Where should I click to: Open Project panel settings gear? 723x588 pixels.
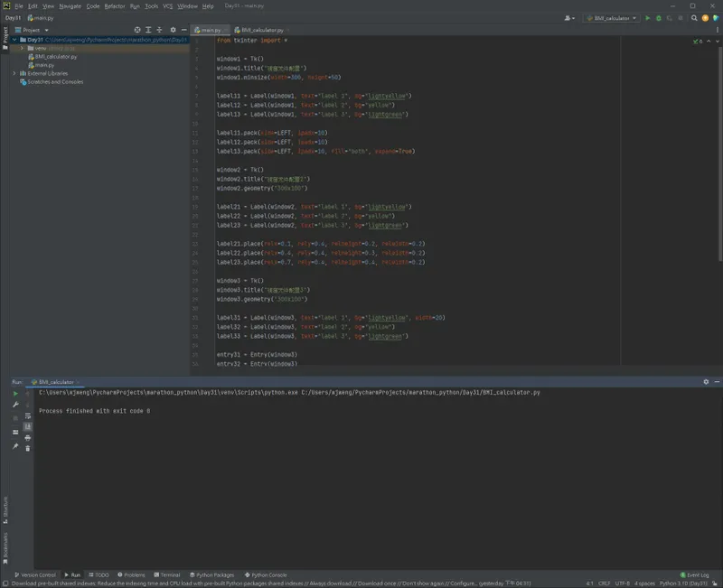click(x=173, y=30)
